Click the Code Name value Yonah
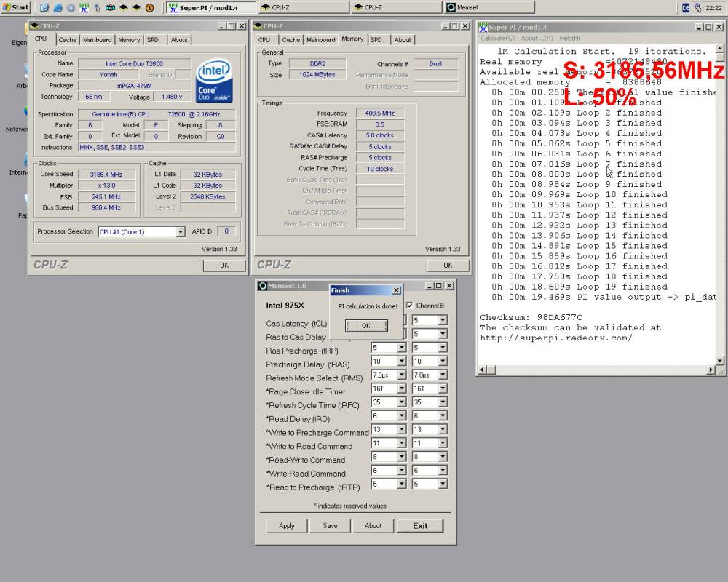728x582 pixels. pos(108,75)
